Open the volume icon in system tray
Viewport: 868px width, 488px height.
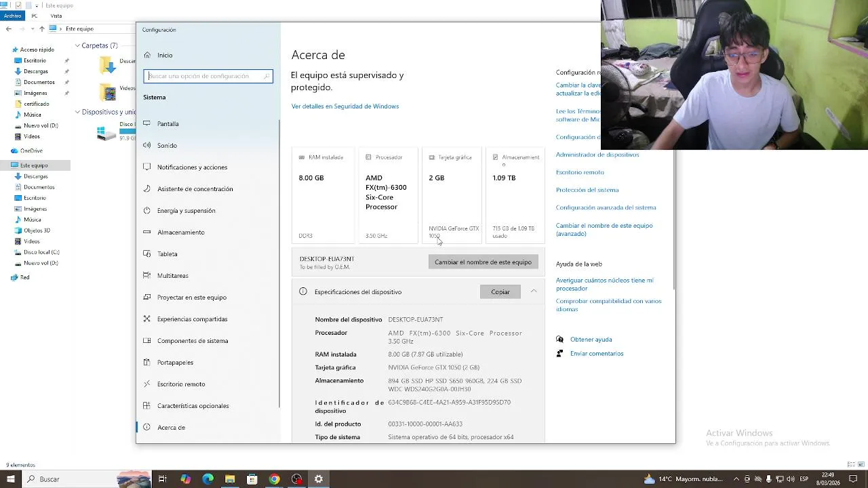pos(791,479)
